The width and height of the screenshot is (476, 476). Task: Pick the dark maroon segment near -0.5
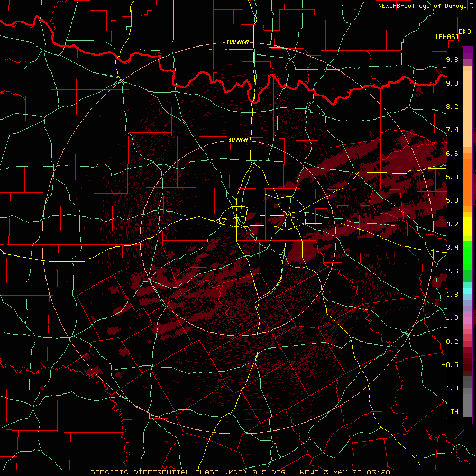pos(467,368)
